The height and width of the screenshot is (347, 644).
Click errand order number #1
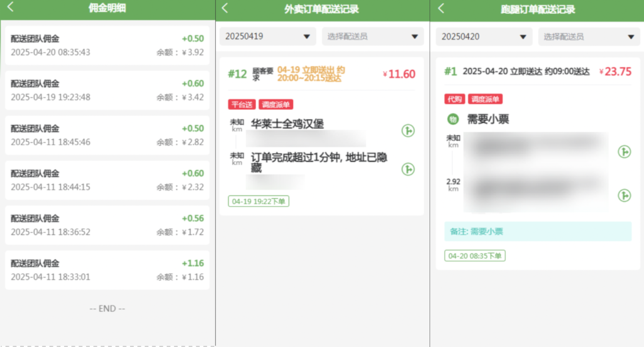pos(450,72)
